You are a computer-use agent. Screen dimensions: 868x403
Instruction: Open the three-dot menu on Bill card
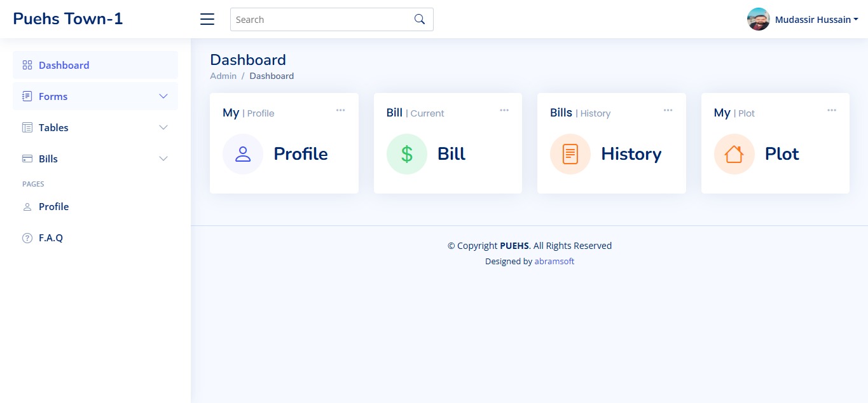pos(504,110)
